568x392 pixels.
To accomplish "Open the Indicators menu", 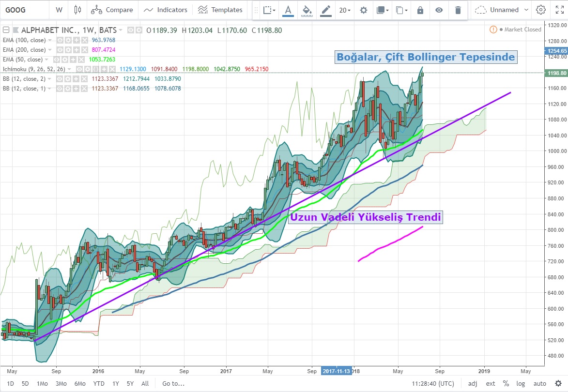I will click(x=166, y=10).
